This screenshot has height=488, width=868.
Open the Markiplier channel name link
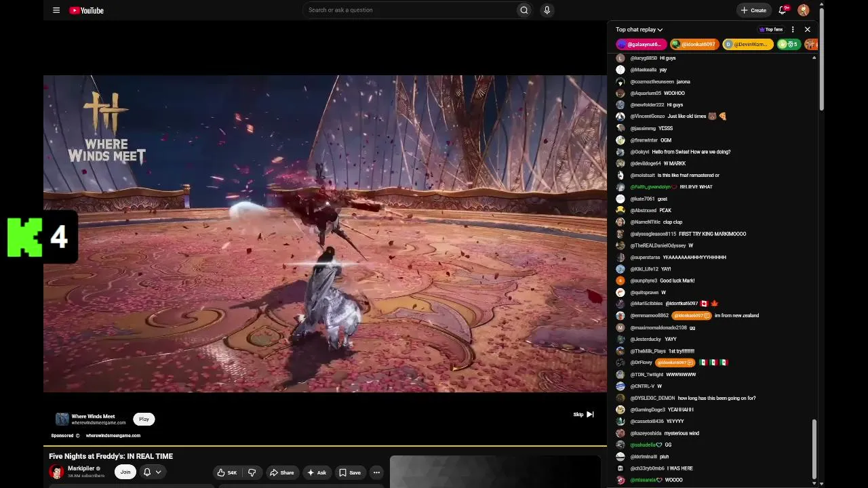[x=81, y=468]
